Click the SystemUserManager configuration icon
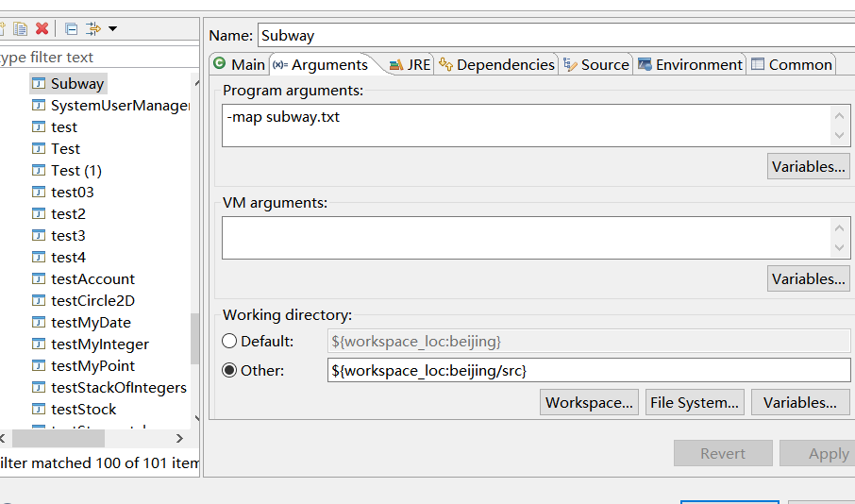 (39, 106)
